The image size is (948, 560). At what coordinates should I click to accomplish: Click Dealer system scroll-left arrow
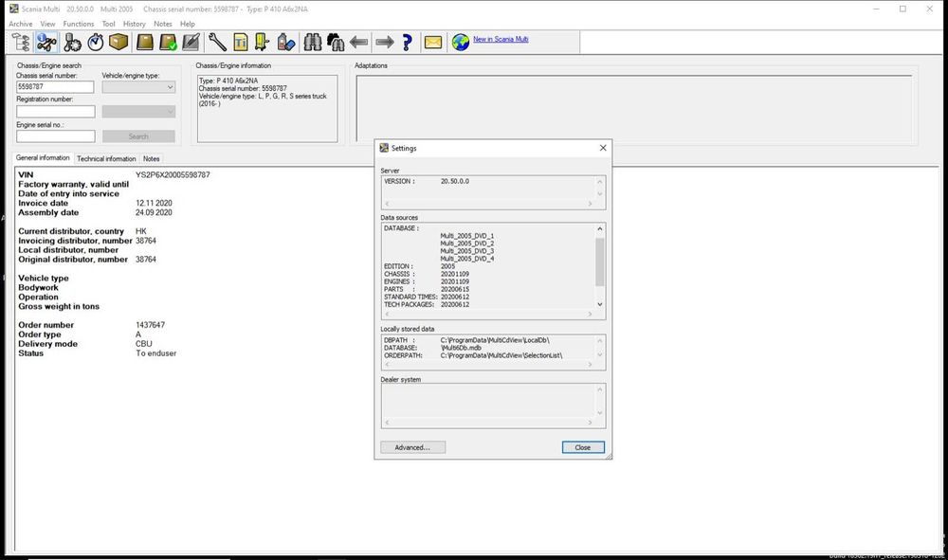387,423
